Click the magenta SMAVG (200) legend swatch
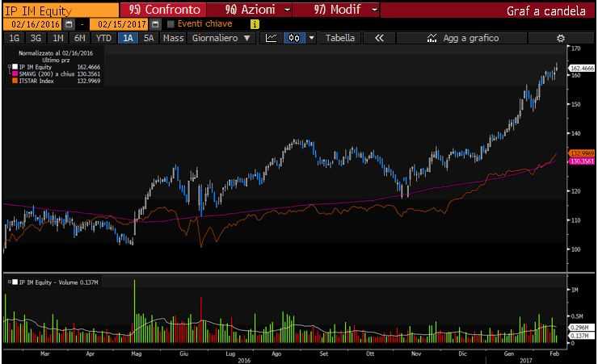Screen dimensions: 598x364 (15, 73)
